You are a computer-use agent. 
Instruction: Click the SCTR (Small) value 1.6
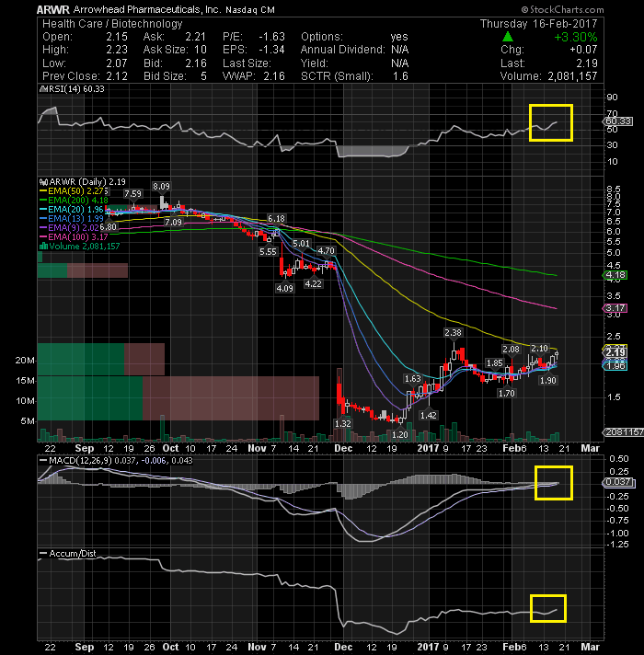[x=400, y=76]
